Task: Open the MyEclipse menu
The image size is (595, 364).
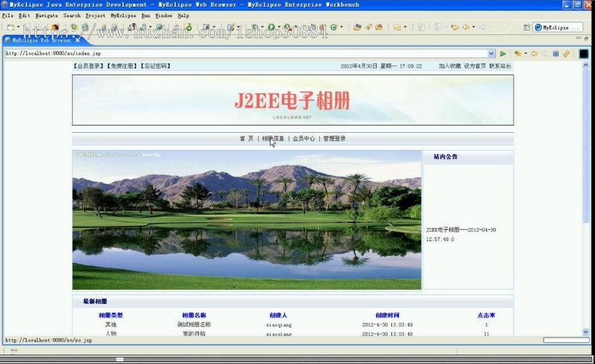Action: point(123,16)
